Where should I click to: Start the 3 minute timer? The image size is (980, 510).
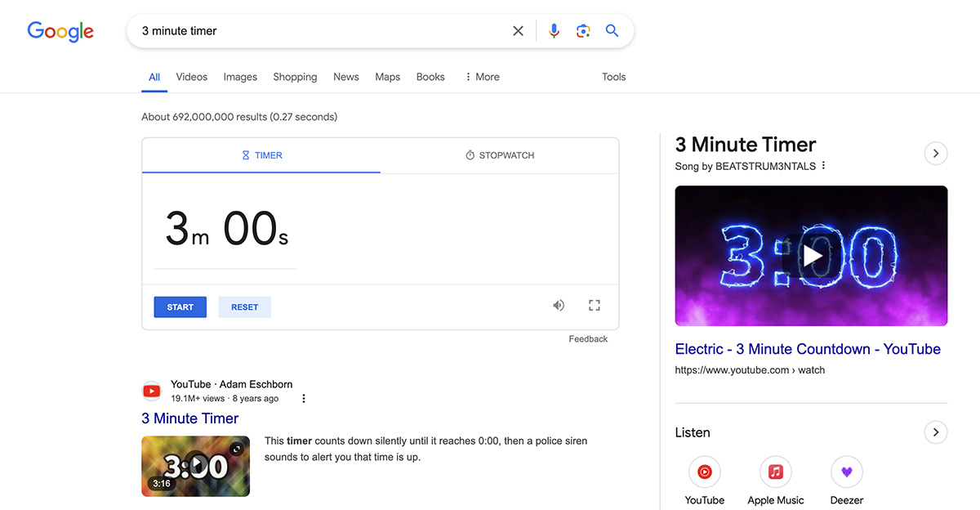pos(180,307)
